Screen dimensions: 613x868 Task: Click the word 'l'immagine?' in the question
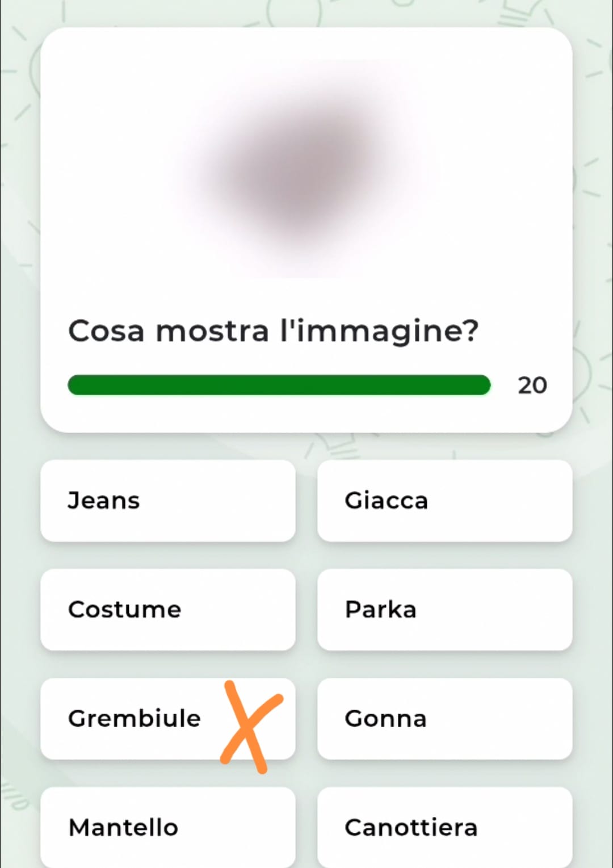(379, 332)
